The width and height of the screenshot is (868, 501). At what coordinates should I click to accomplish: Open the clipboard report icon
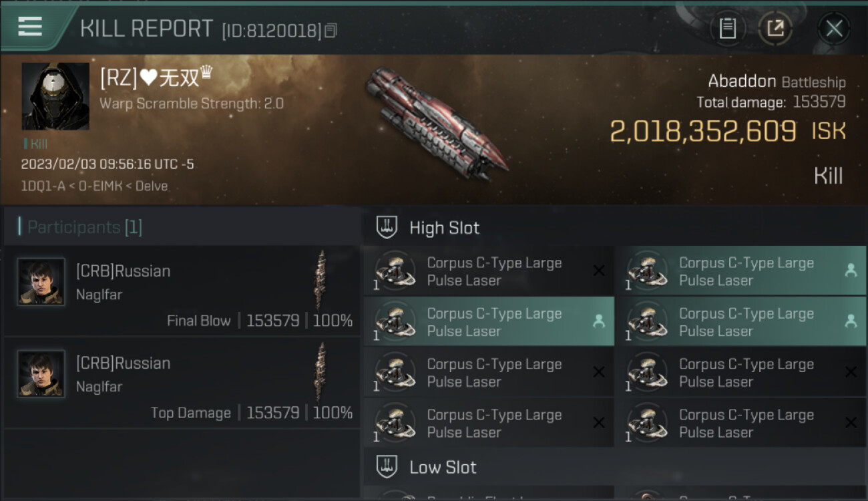[727, 28]
